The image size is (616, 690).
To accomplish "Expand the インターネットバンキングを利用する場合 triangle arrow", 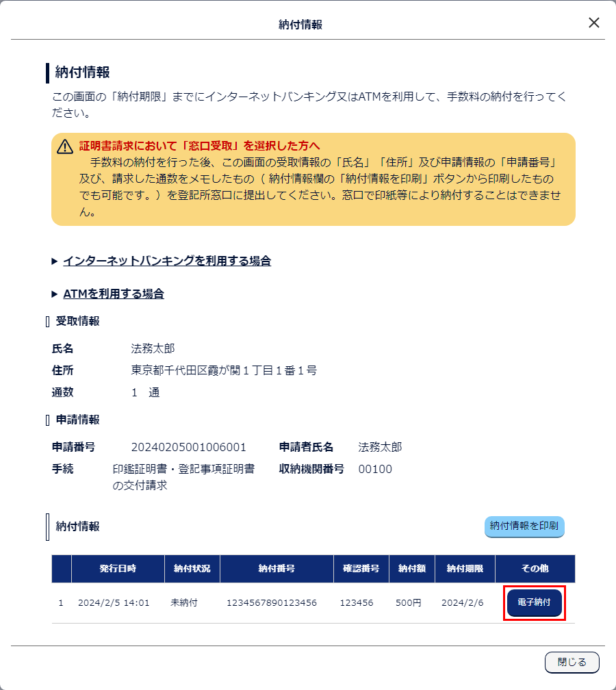I will point(55,261).
